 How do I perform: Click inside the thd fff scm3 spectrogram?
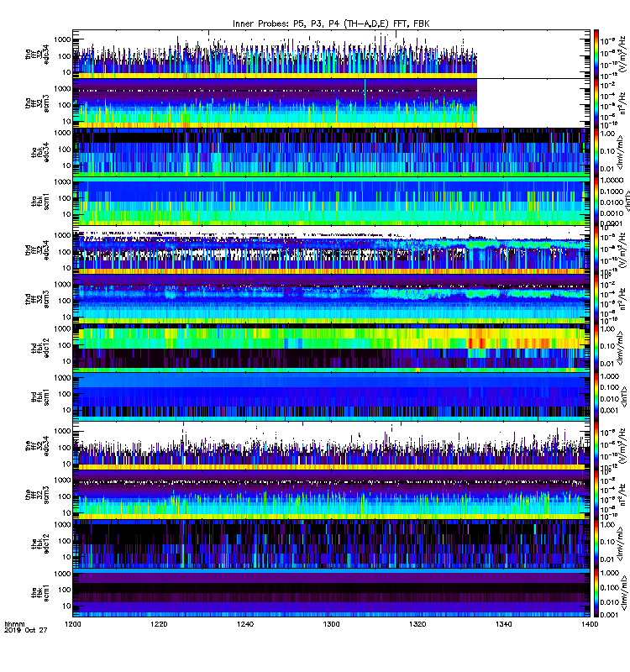tap(331, 299)
